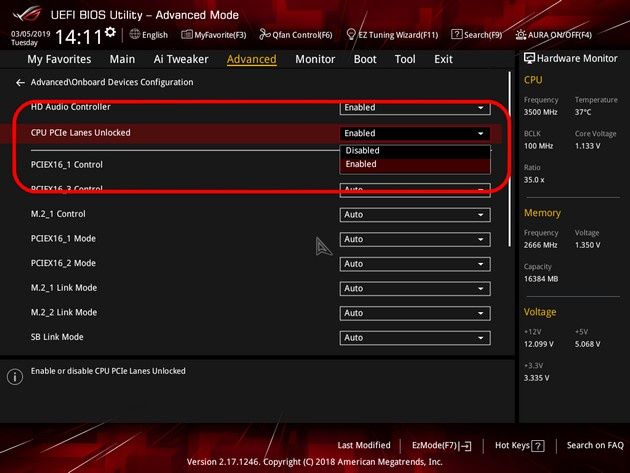Click the EzMode switch arrow icon
Image resolution: width=630 pixels, height=473 pixels.
466,446
